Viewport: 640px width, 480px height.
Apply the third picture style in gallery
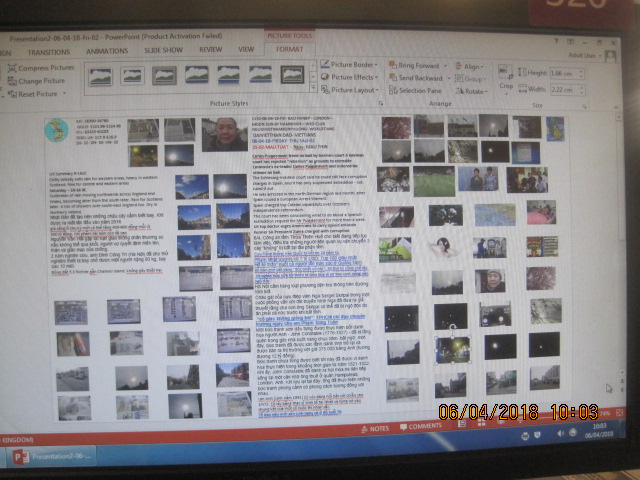164,76
